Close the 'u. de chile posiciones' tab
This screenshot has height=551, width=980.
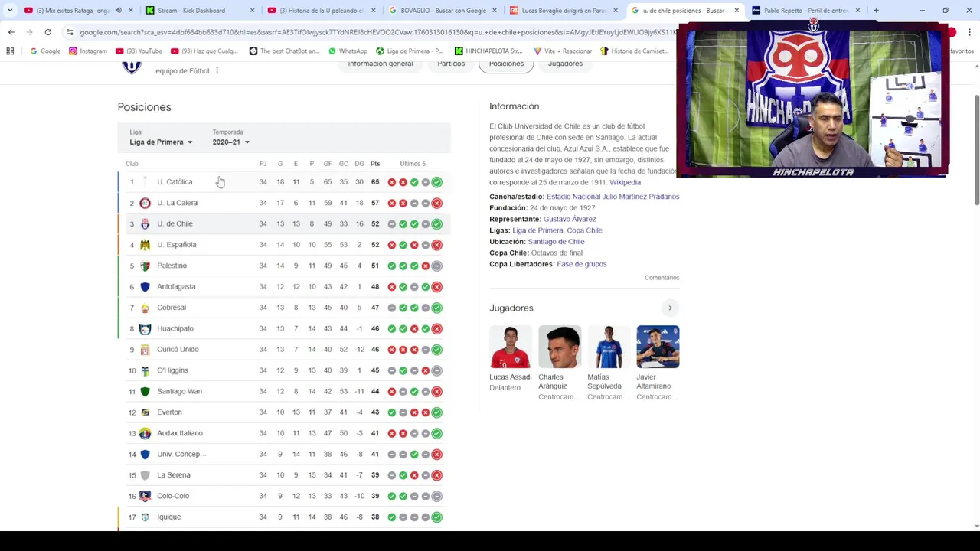pos(737,11)
